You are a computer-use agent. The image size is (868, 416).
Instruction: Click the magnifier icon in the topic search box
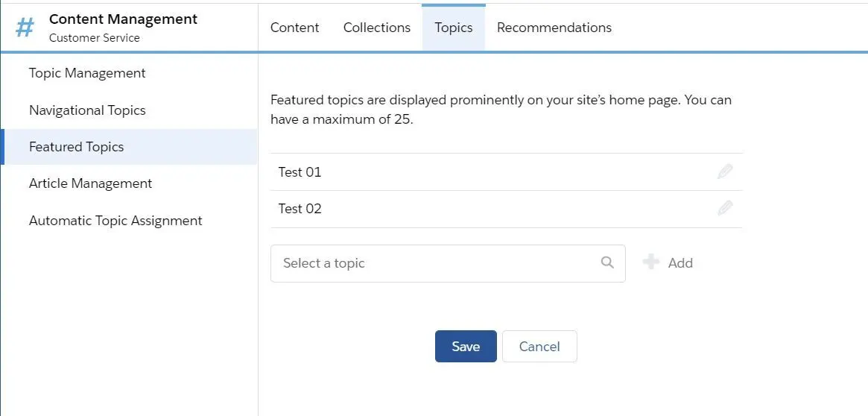[x=607, y=262]
